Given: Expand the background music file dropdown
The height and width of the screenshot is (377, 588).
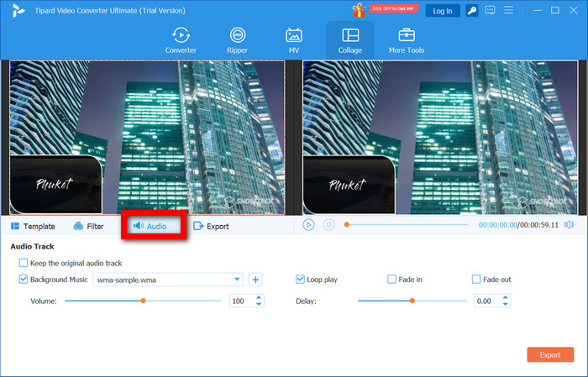Looking at the screenshot, I should [x=238, y=280].
